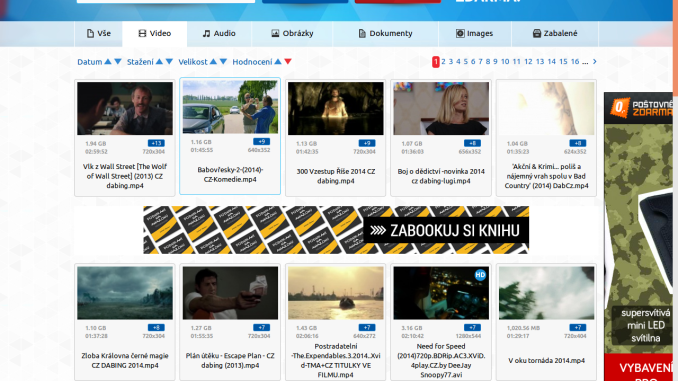The width and height of the screenshot is (678, 381).
Task: Click 300 Vzestup Říše 2014 title
Action: (336, 176)
